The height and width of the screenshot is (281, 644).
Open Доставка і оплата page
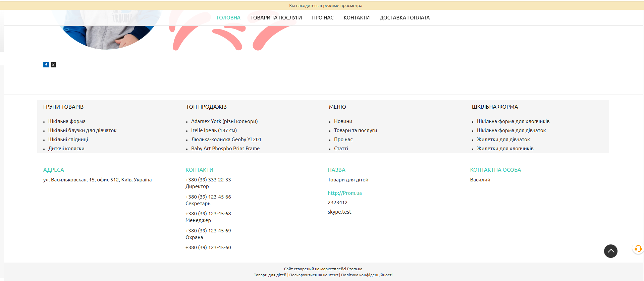(x=404, y=18)
